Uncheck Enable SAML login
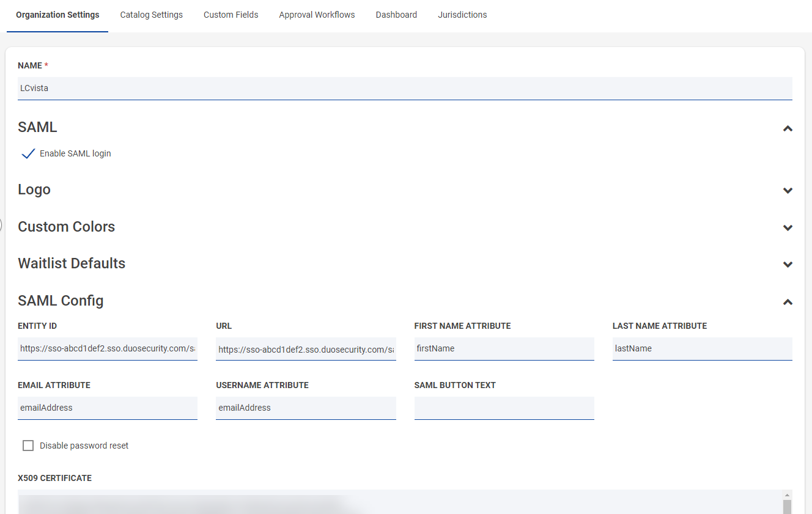Viewport: 812px width, 514px height. coord(28,153)
